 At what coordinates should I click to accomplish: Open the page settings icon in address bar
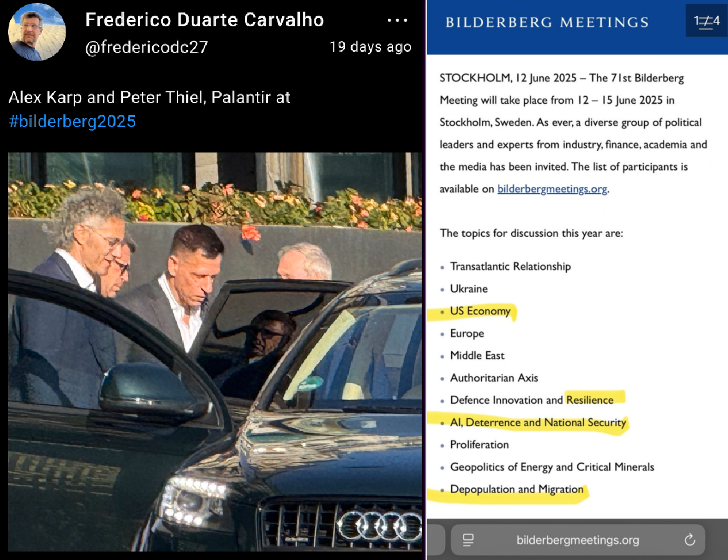(468, 539)
